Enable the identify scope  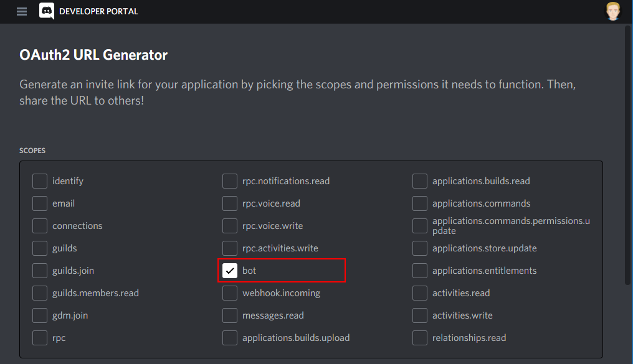point(40,181)
